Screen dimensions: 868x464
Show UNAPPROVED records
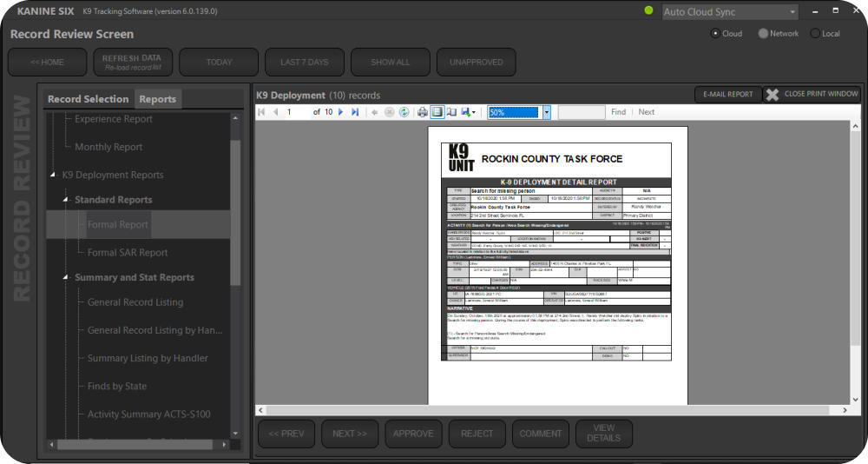pos(476,62)
